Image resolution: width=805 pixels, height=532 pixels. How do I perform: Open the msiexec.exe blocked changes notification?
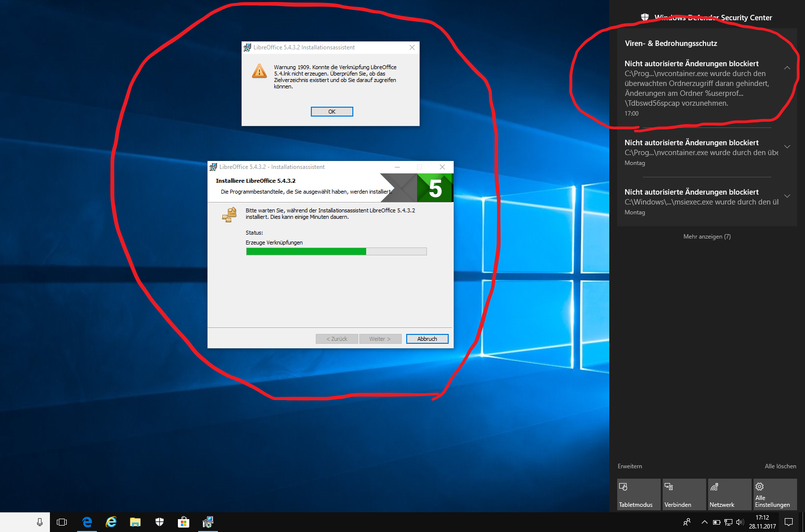[x=702, y=202]
